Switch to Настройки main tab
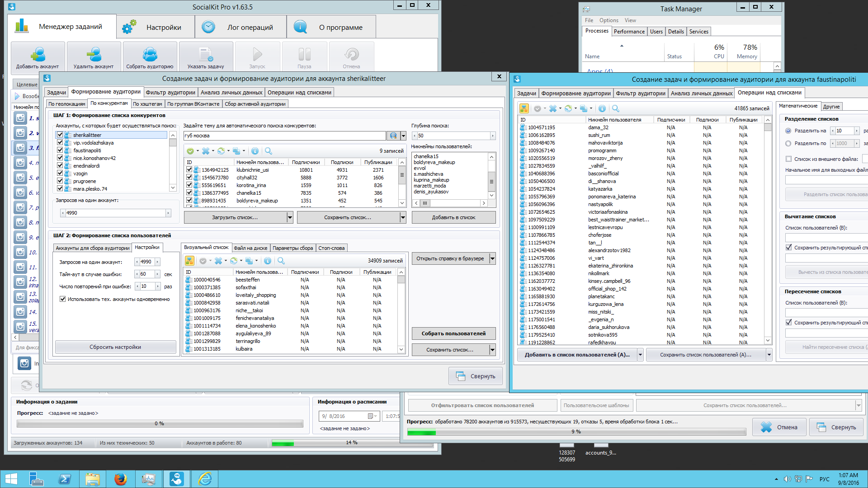 pos(156,27)
